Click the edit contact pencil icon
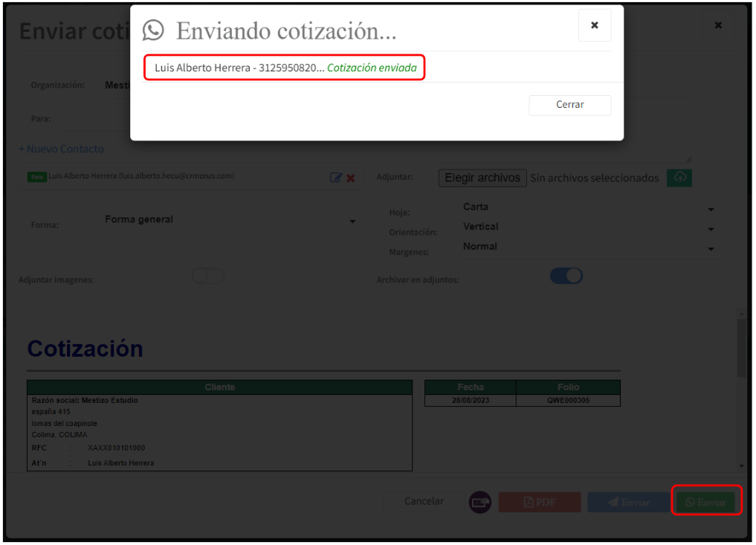756x545 pixels. pos(335,178)
